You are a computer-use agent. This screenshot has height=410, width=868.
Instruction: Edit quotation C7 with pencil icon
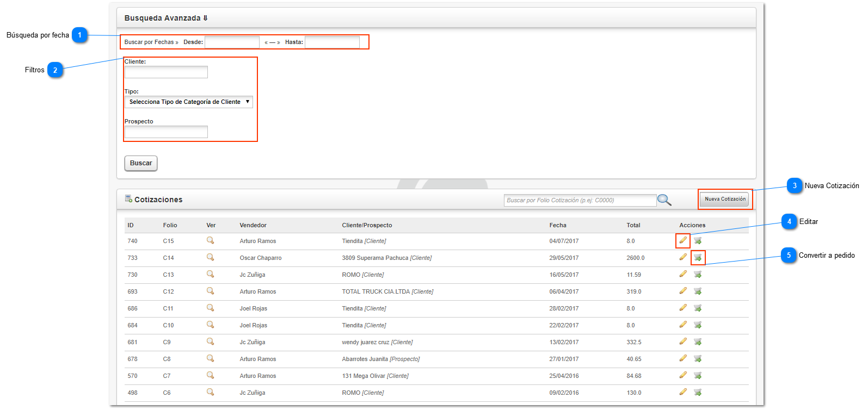683,375
